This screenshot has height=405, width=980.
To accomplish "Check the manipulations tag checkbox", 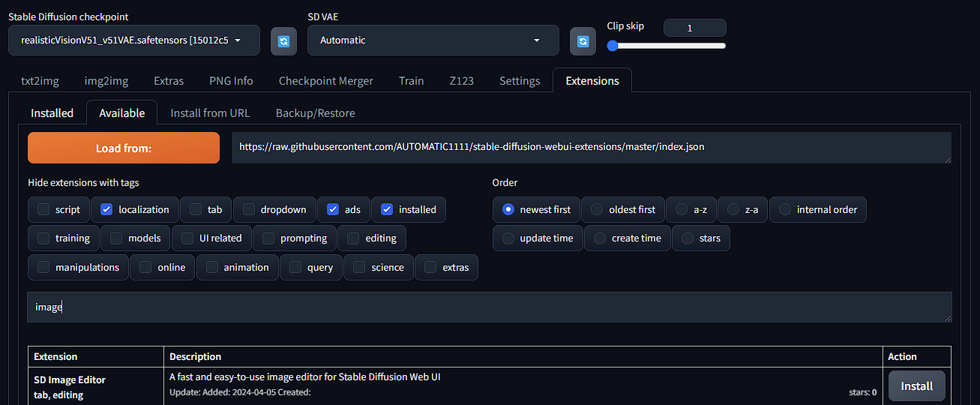I will point(44,267).
